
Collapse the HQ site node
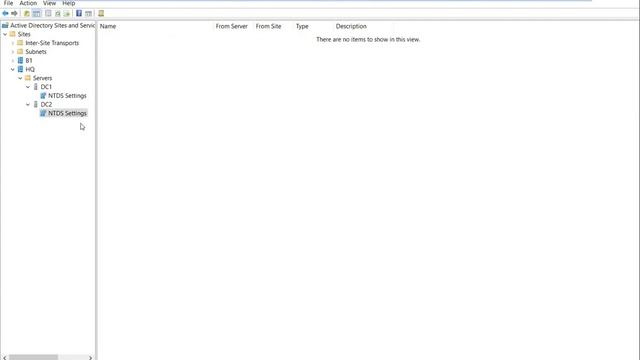pos(13,69)
